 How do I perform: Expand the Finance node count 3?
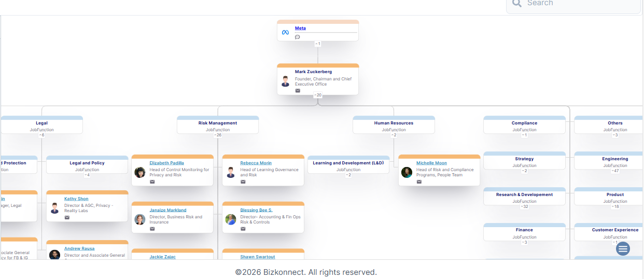point(524,242)
